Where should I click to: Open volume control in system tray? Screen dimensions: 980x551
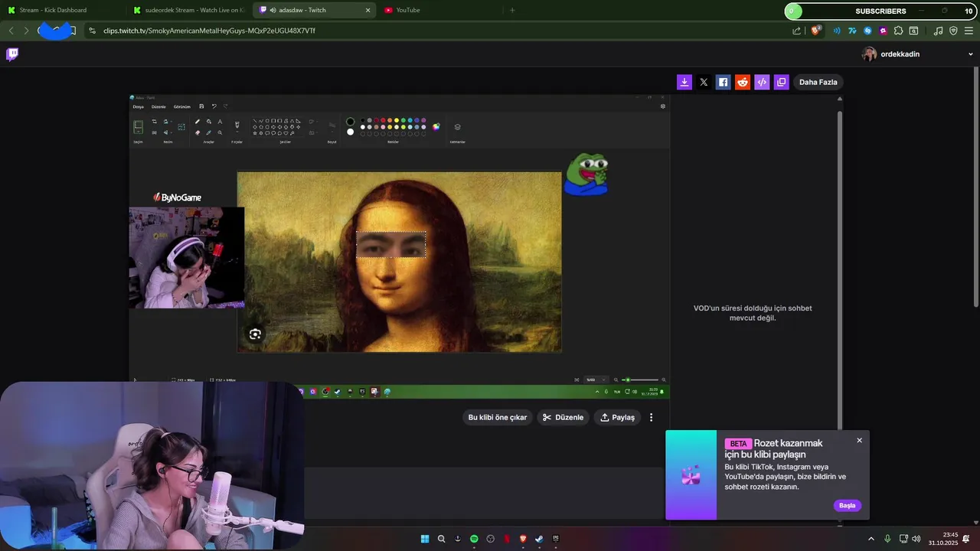click(916, 539)
